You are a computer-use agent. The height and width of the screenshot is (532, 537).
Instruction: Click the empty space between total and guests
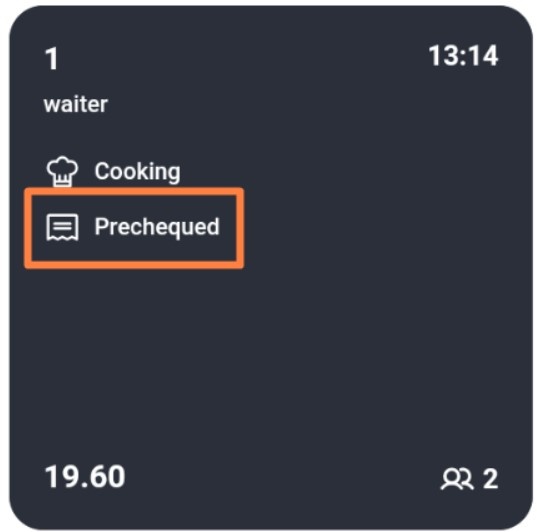(x=283, y=478)
